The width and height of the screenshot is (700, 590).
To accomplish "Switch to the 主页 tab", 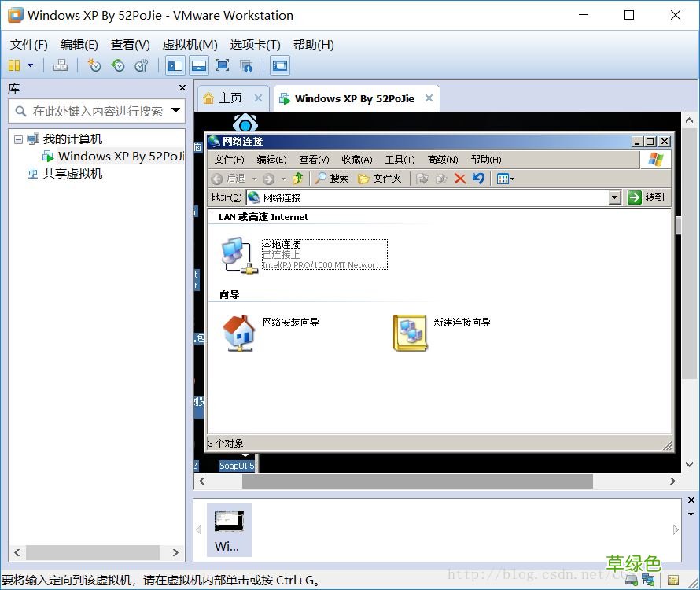I will coord(230,98).
